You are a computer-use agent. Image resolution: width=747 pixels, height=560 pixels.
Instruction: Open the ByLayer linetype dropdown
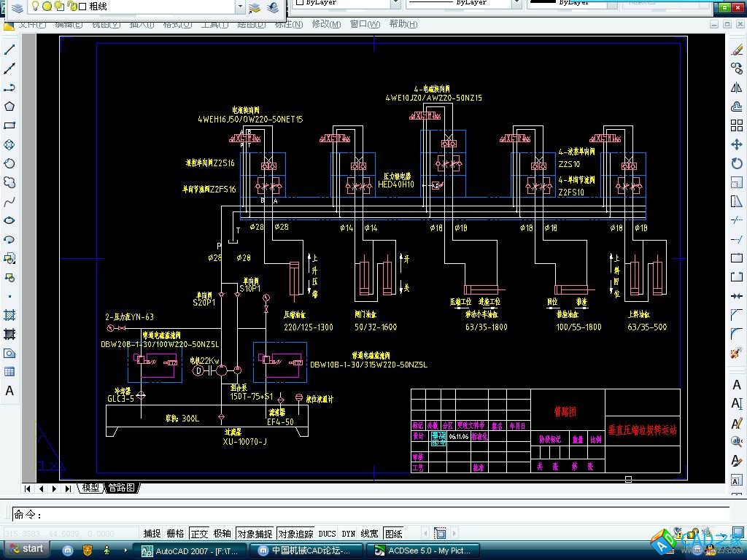point(516,4)
